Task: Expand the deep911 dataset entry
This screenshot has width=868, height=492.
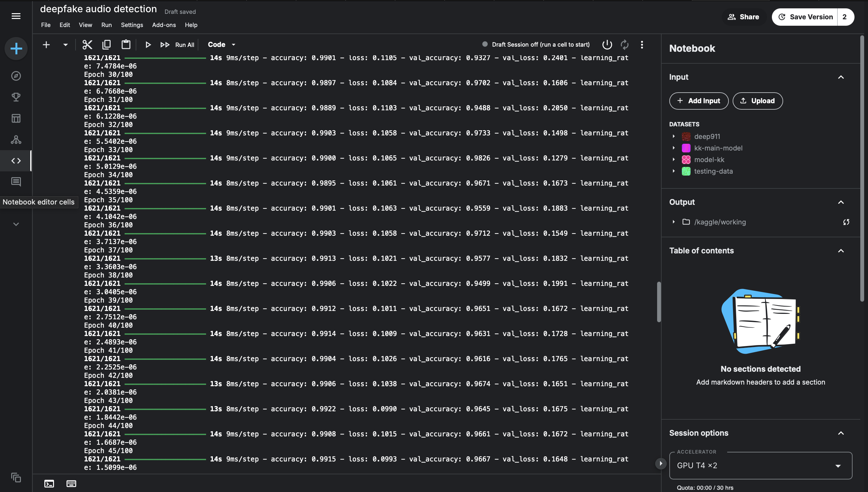Action: tap(674, 137)
